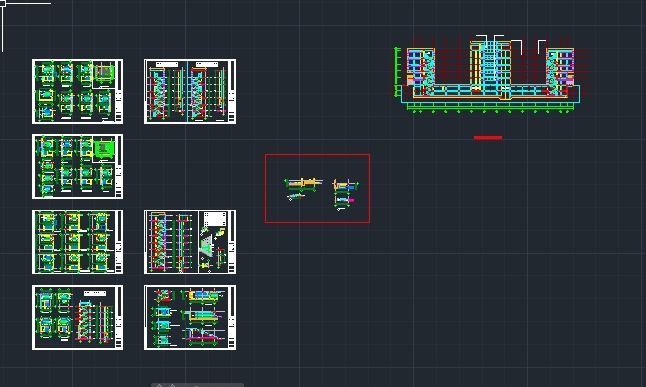The width and height of the screenshot is (646, 387).
Task: Select the sheet containing the gray inset plan
Action: (x=77, y=91)
